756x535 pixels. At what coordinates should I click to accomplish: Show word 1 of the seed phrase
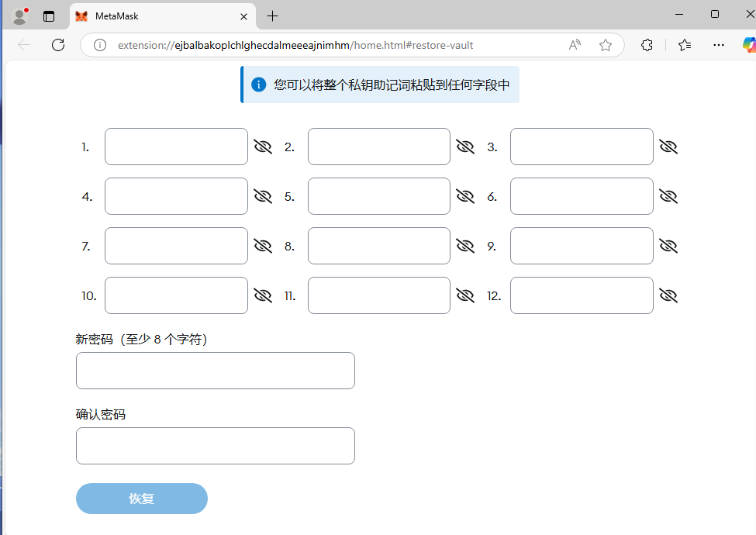point(263,147)
